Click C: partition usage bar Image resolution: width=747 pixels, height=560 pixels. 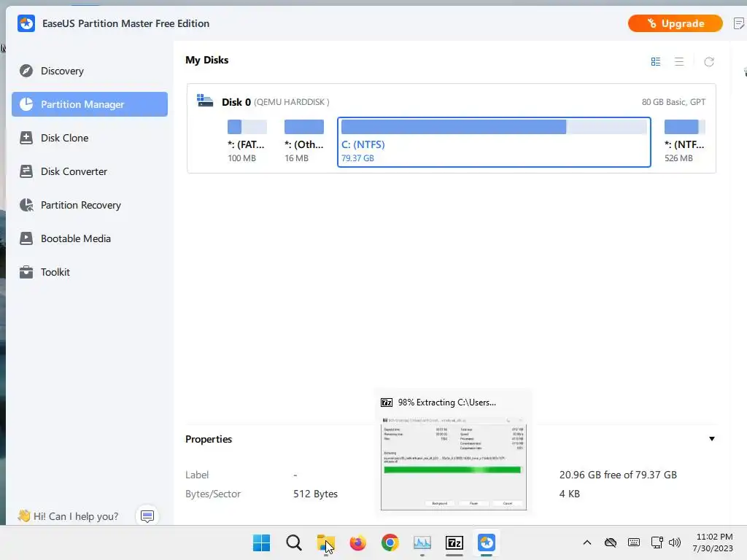click(494, 127)
